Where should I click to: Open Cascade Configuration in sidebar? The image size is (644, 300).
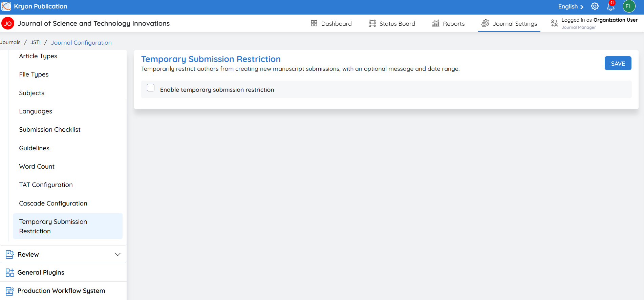tap(53, 203)
